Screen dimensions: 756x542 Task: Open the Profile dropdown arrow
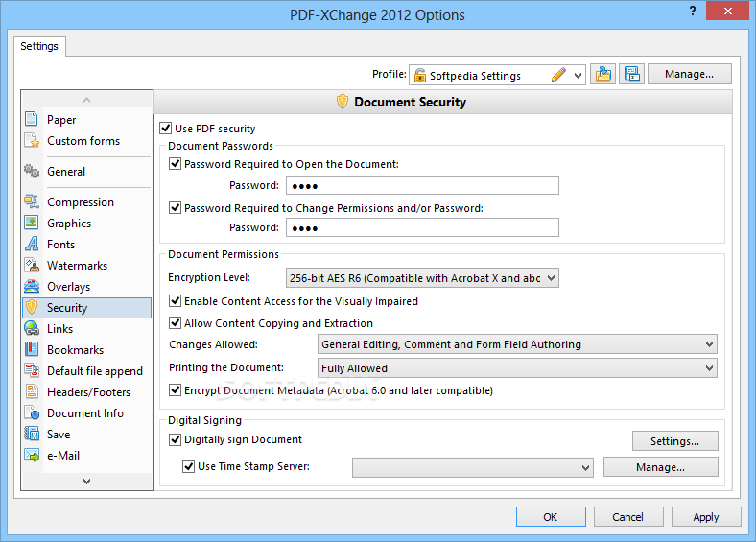578,76
